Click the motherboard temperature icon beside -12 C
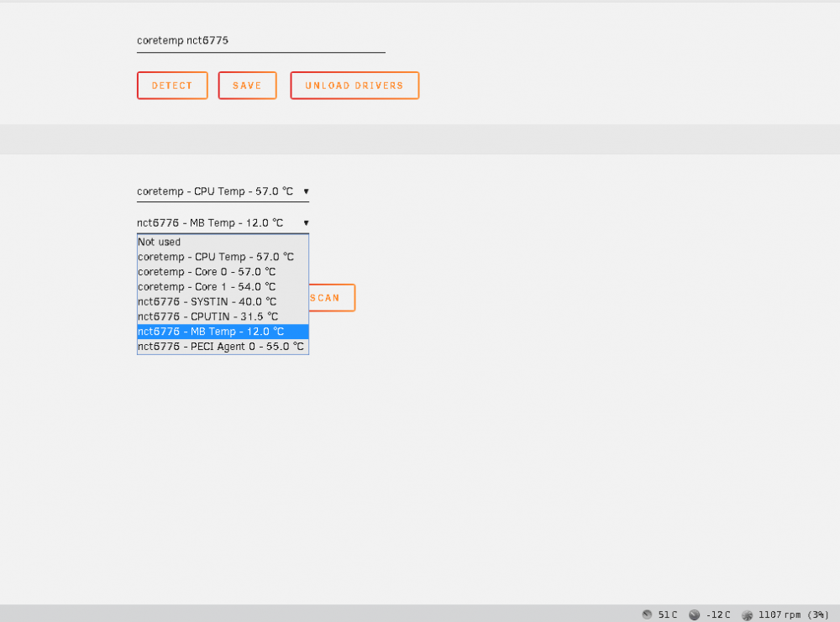This screenshot has width=840, height=622. pos(695,614)
